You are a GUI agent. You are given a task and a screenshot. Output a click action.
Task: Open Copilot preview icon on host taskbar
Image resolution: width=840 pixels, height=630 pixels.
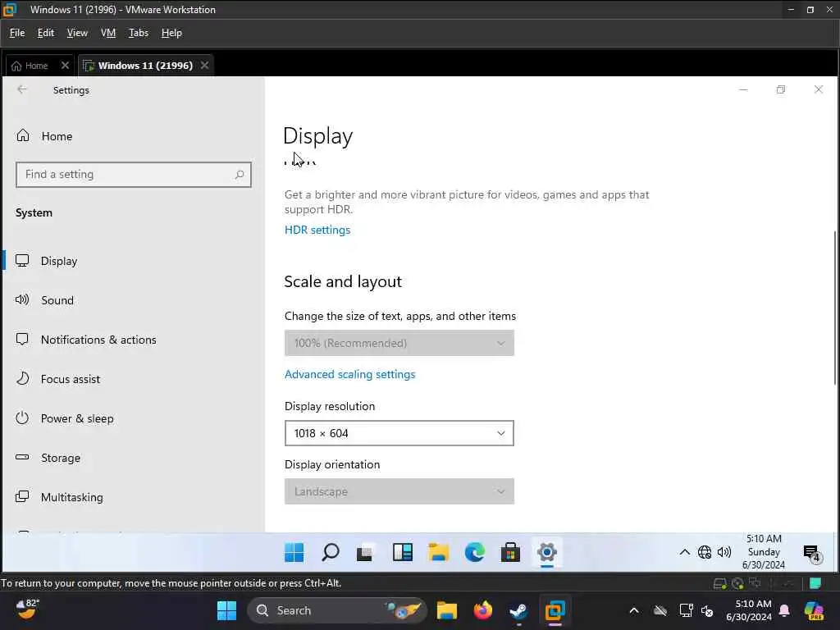click(814, 610)
